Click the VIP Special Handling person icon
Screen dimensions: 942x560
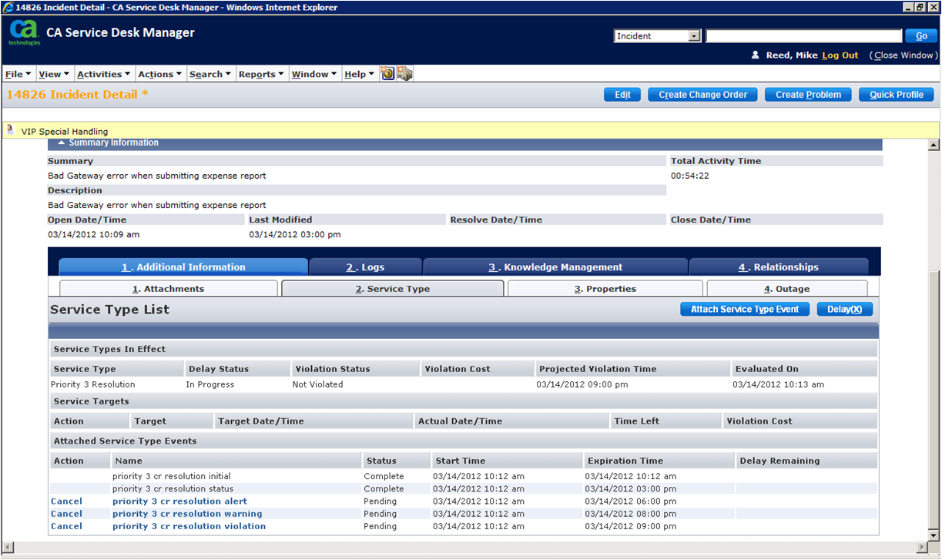10,130
